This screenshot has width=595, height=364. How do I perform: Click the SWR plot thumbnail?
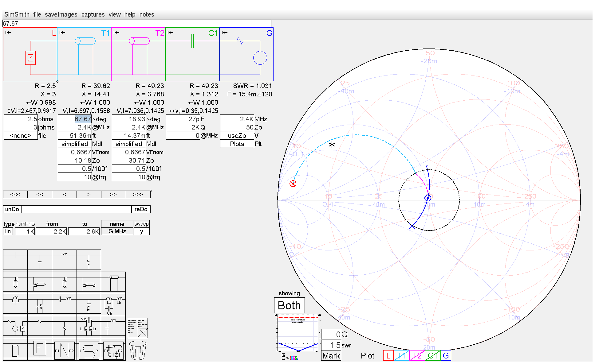[297, 333]
